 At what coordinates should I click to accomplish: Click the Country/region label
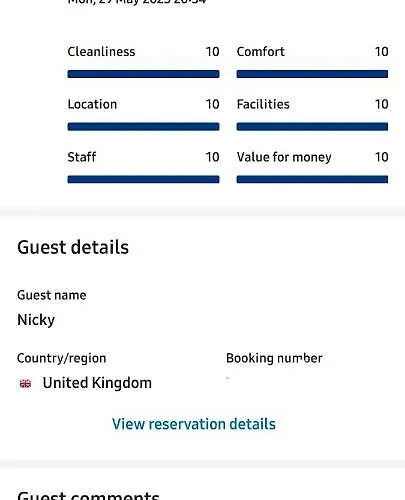[x=62, y=358]
